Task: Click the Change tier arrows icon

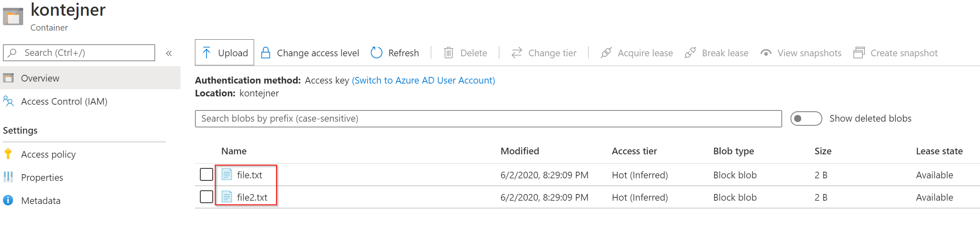Action: (x=516, y=53)
